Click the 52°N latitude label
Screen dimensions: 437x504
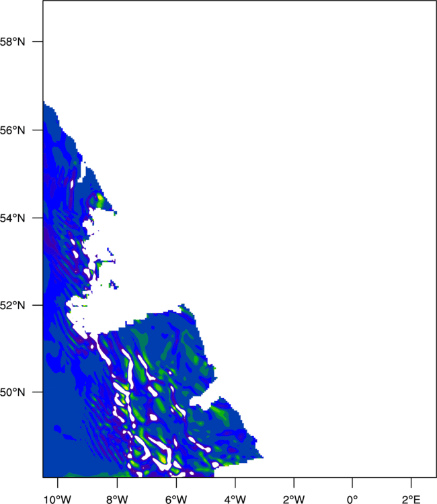12,305
